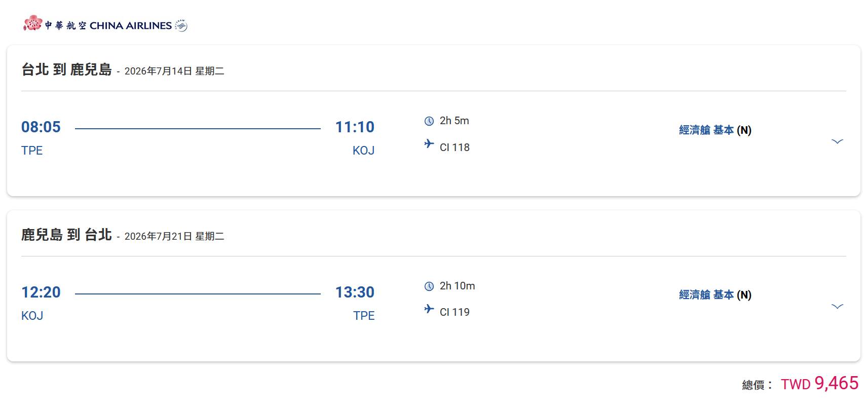Viewport: 868px width, 408px height.
Task: Expand the Taipei to Kagoshima flight details
Action: click(837, 141)
